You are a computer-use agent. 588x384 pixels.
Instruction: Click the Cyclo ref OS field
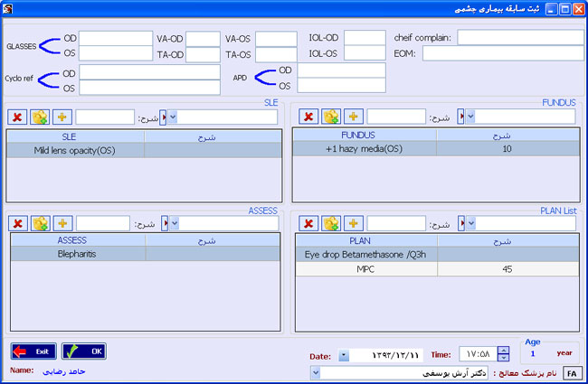coord(149,88)
